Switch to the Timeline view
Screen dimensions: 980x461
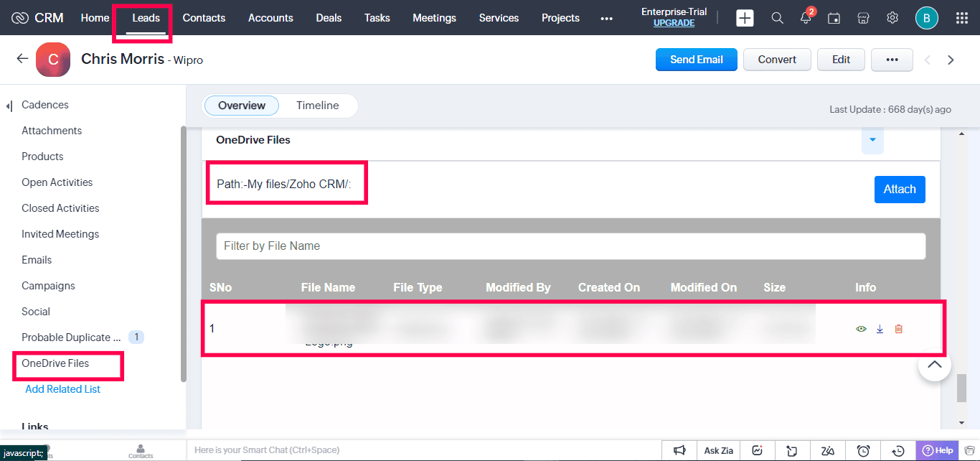318,106
